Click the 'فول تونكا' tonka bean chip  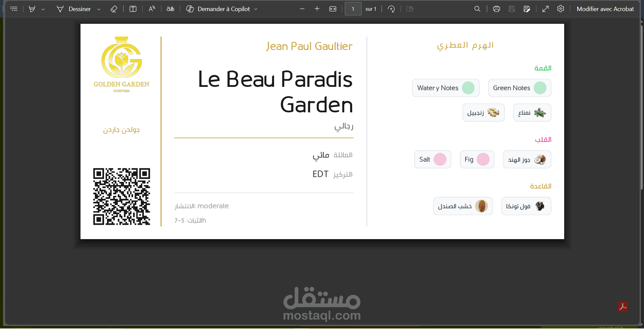coord(526,206)
